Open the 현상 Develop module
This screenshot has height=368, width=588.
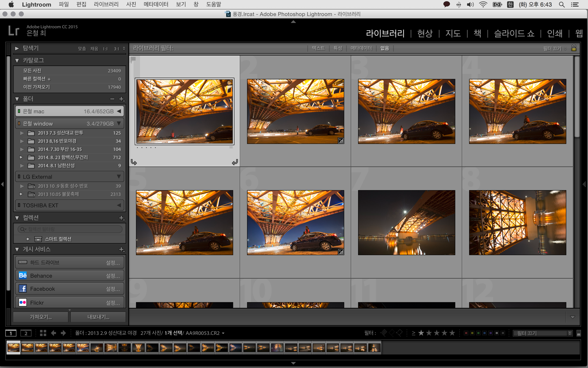(x=425, y=33)
